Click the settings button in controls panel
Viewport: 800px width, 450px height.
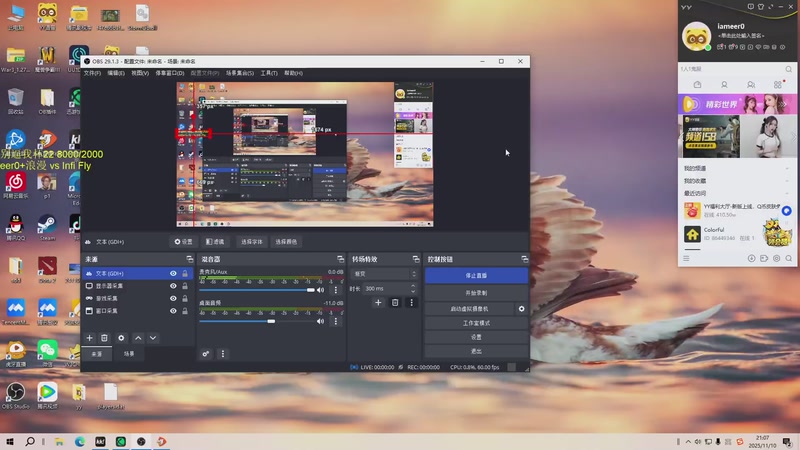click(x=476, y=337)
